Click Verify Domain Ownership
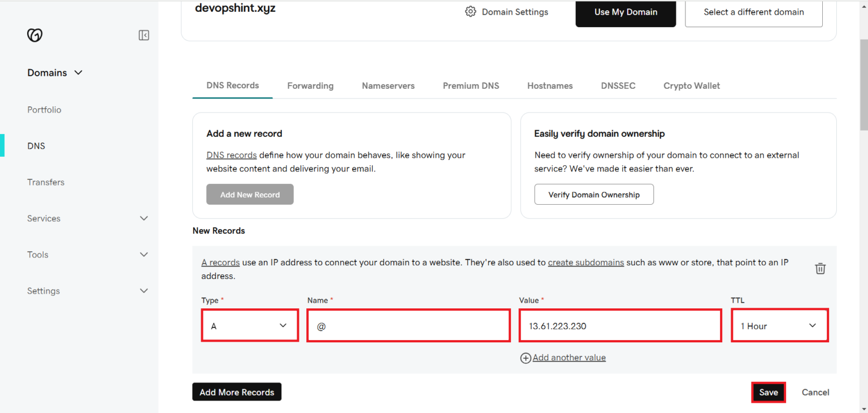868x413 pixels. 594,194
